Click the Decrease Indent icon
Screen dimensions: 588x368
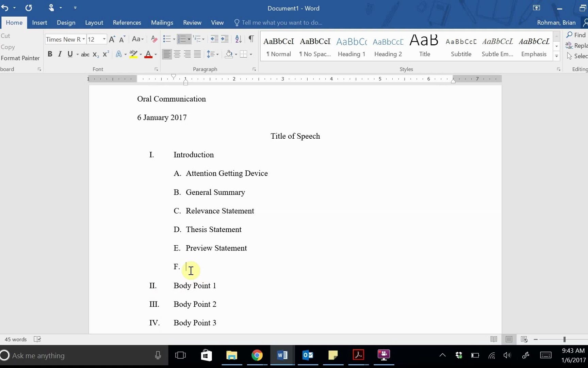[x=214, y=39]
